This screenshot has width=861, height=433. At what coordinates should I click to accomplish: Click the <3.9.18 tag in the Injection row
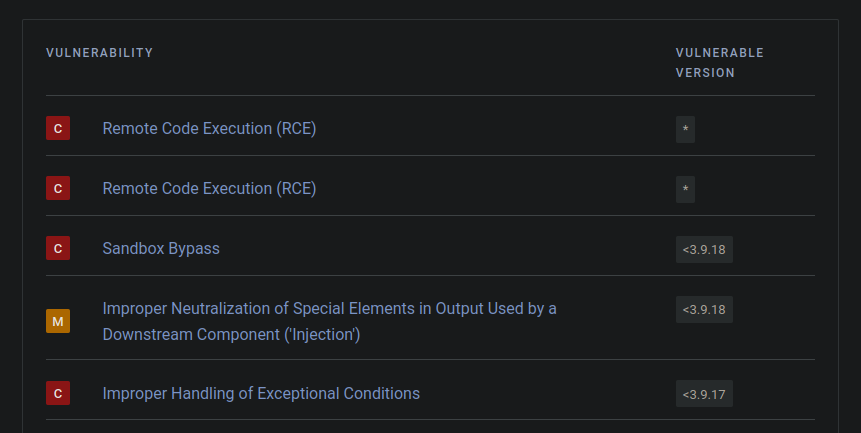704,310
